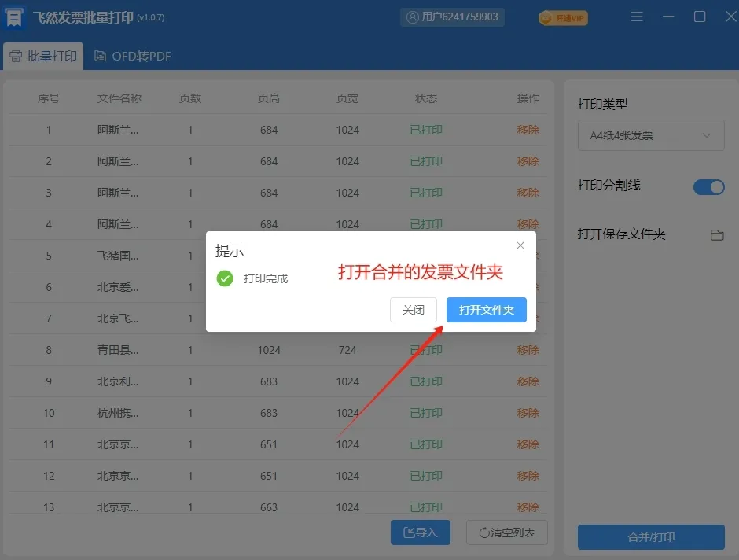Screen dimensions: 739x560
Task: Click the green 打印完成 check icon
Action: tap(225, 278)
